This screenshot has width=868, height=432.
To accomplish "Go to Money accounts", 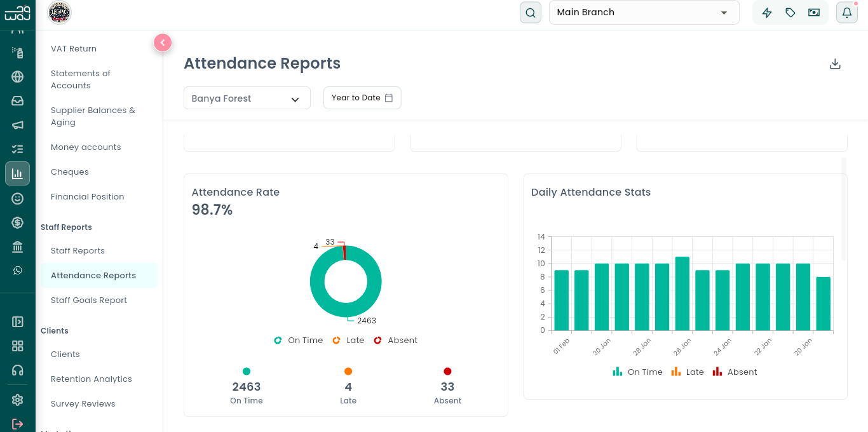I will [86, 147].
